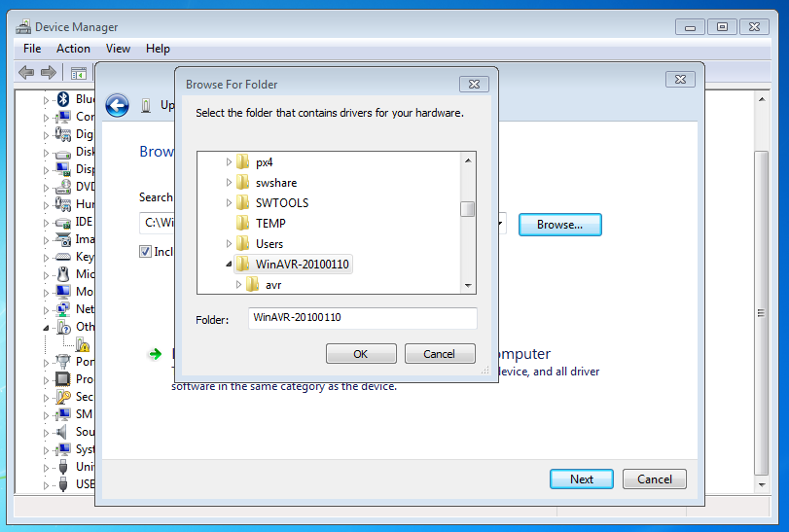789x532 pixels.
Task: Click the unknown device warning icon
Action: click(83, 344)
